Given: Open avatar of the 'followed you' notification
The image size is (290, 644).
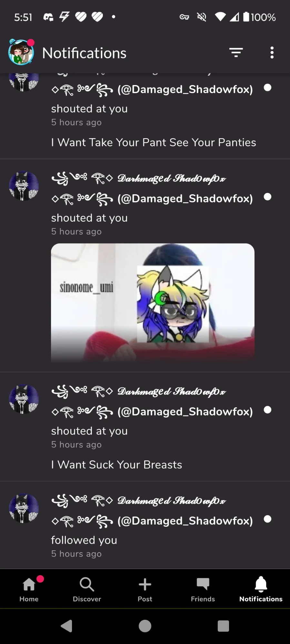Looking at the screenshot, I should [x=24, y=508].
